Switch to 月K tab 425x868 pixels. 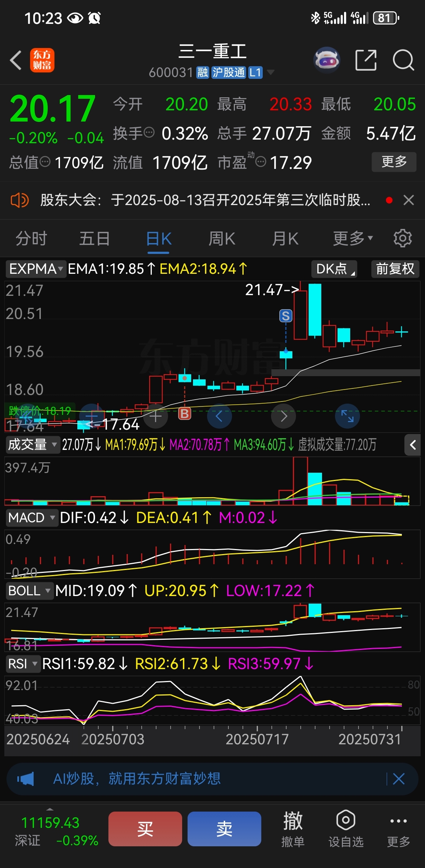[x=285, y=239]
